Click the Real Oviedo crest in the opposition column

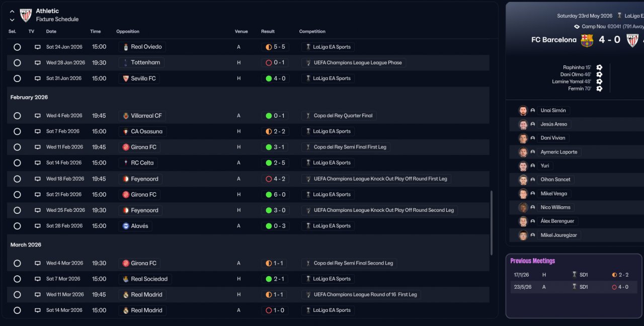pyautogui.click(x=126, y=47)
